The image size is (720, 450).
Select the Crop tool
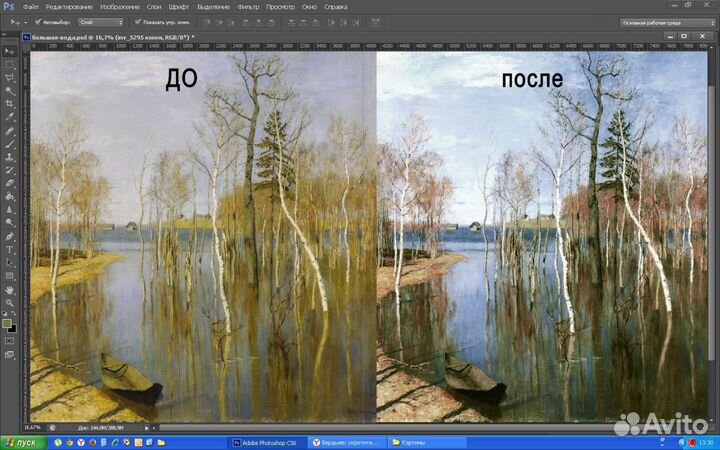point(9,104)
